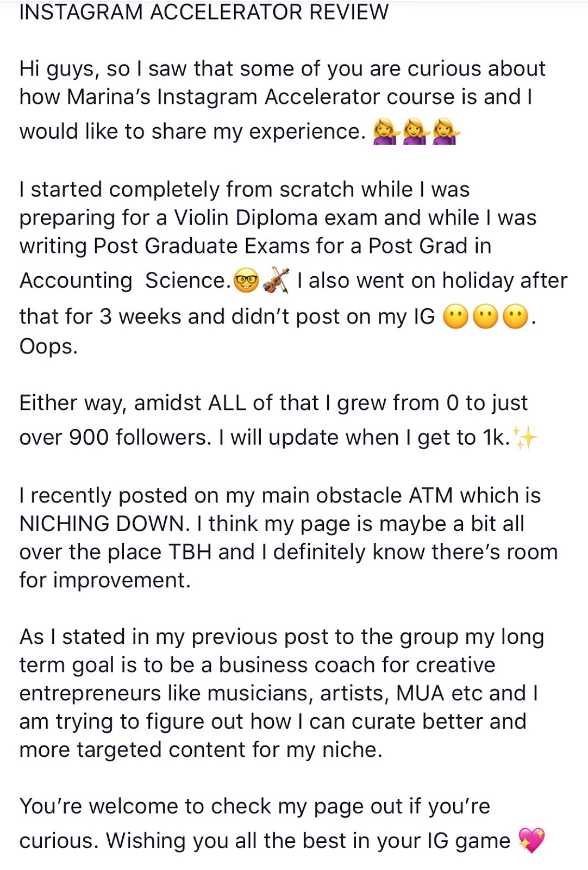Screen dimensions: 588x870
Task: Click the word Oops
Action: tap(48, 346)
